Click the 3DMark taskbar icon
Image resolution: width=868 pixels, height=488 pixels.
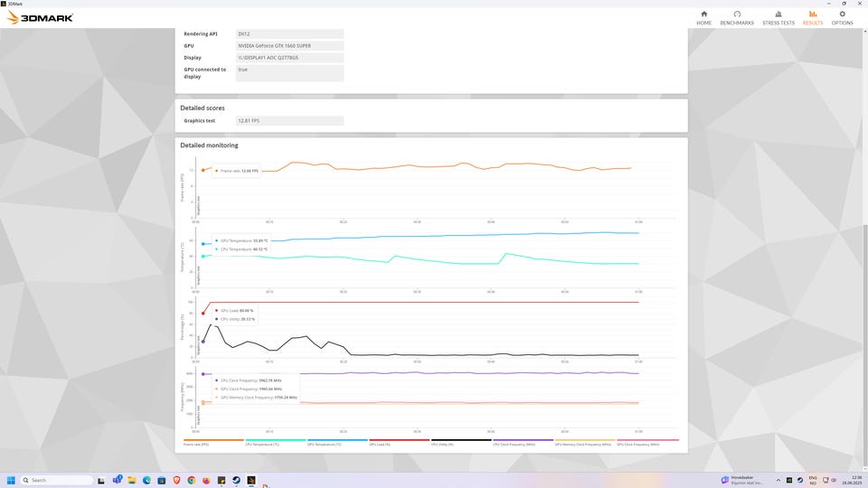coord(251,480)
